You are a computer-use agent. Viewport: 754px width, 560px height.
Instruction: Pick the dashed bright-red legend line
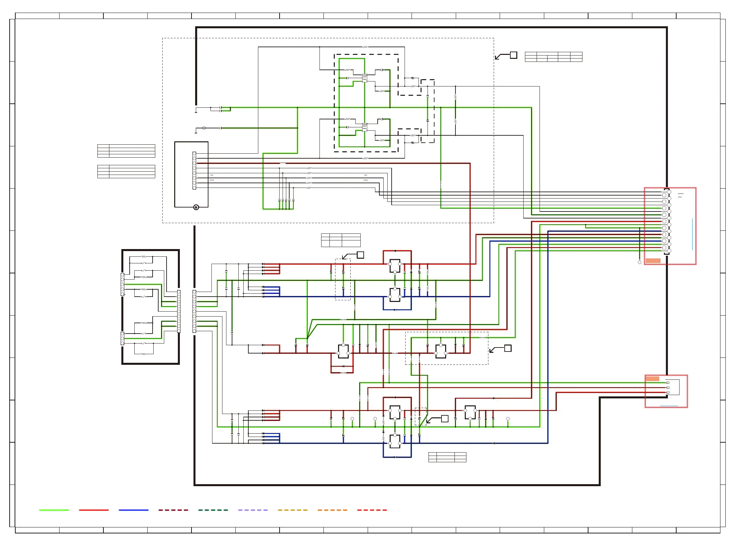tap(372, 510)
